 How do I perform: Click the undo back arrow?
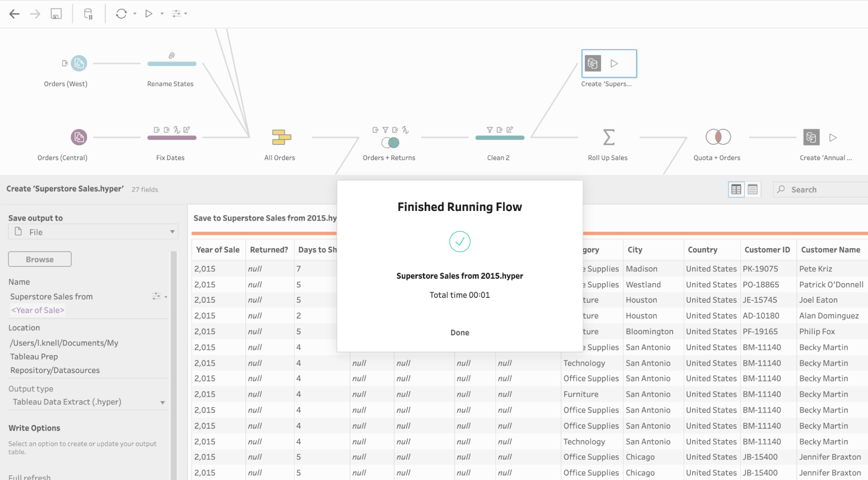14,14
